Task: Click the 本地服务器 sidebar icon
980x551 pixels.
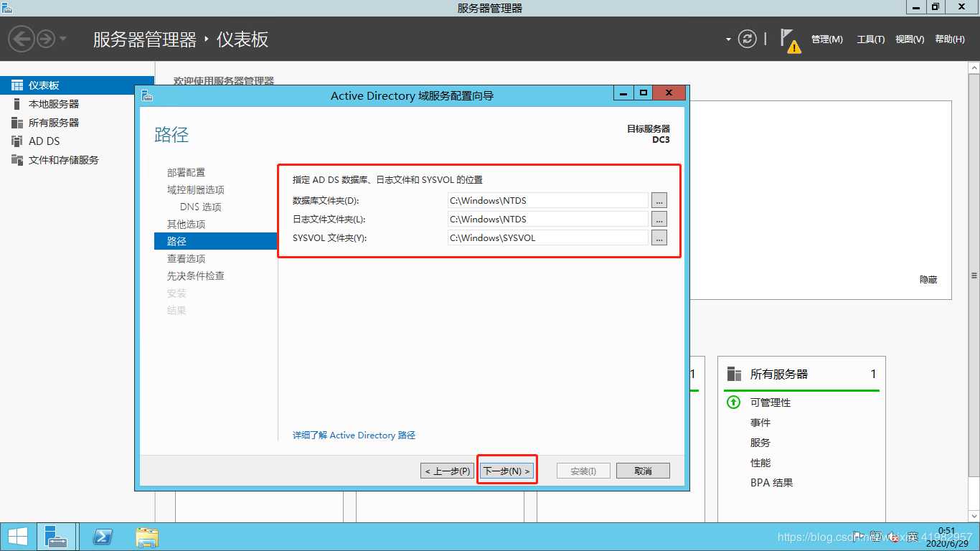Action: [17, 104]
